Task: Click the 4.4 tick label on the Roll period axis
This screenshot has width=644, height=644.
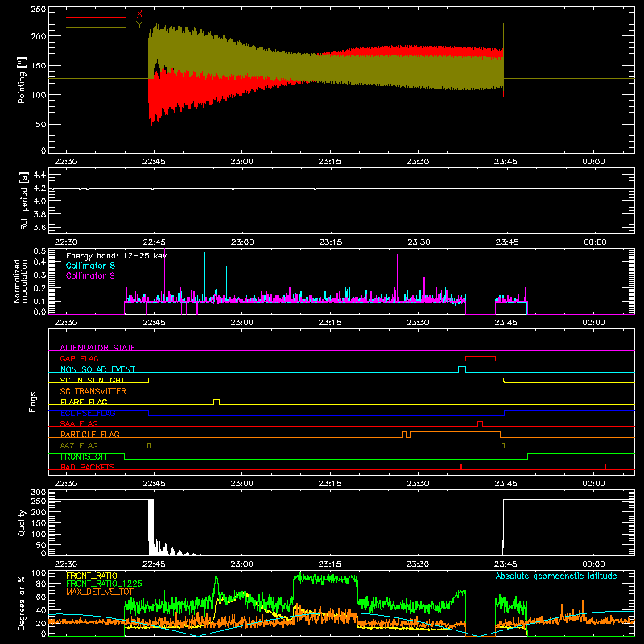Action: tap(39, 175)
